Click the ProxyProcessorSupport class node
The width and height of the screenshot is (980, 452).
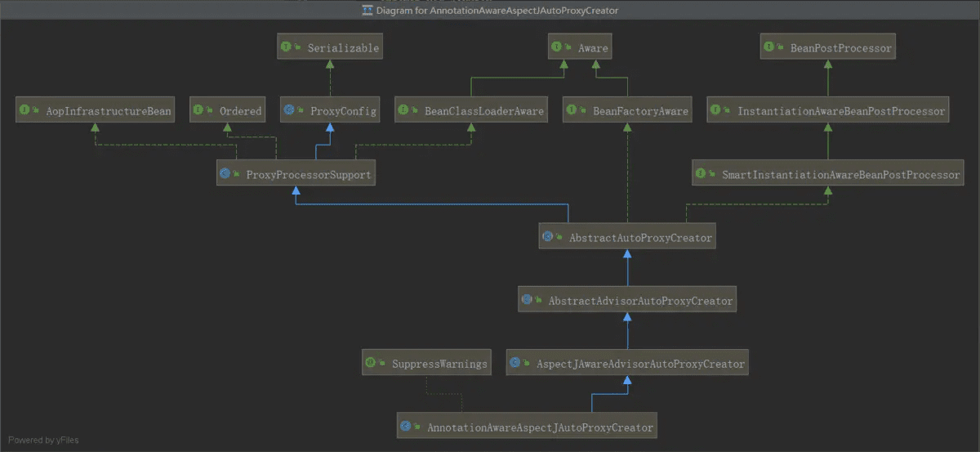(x=296, y=173)
